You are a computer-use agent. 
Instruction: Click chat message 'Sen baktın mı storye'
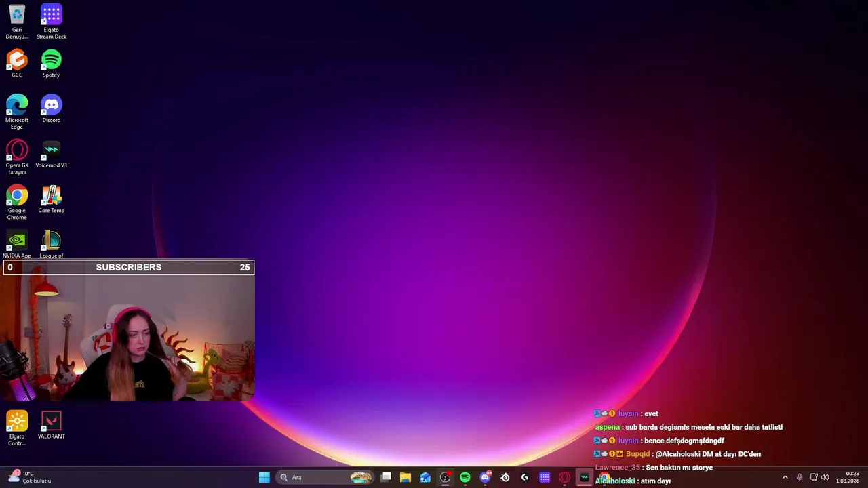coord(679,468)
